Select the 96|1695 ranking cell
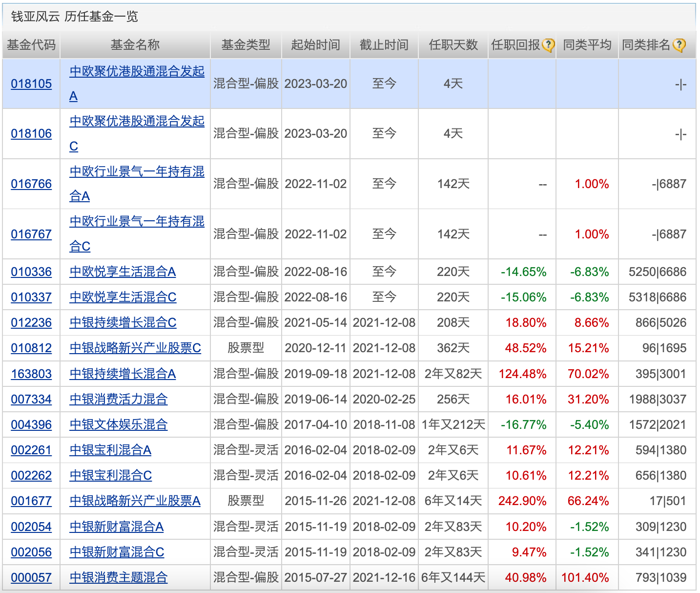 coord(664,348)
